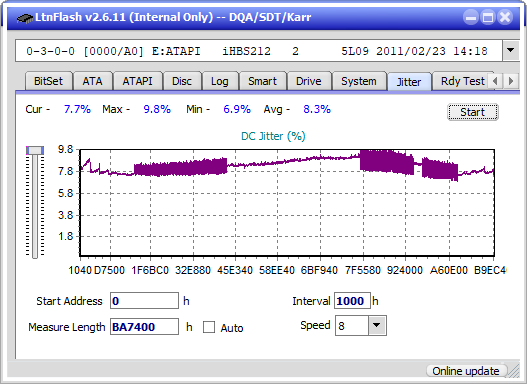Click in the Measure Length field
527x384 pixels.
click(145, 327)
